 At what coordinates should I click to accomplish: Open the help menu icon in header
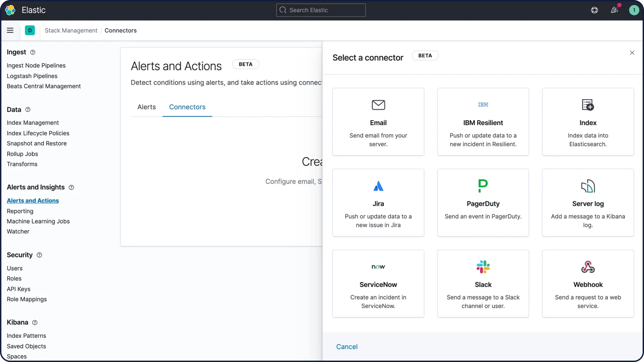click(594, 10)
